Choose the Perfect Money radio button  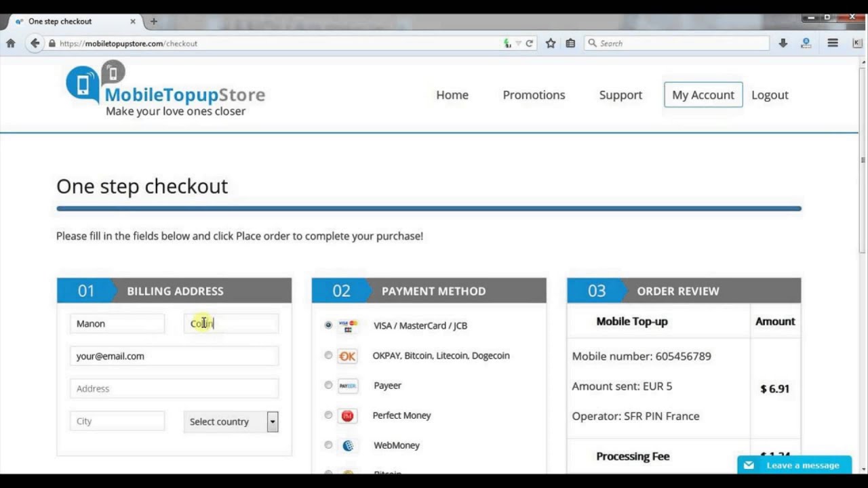coord(328,415)
